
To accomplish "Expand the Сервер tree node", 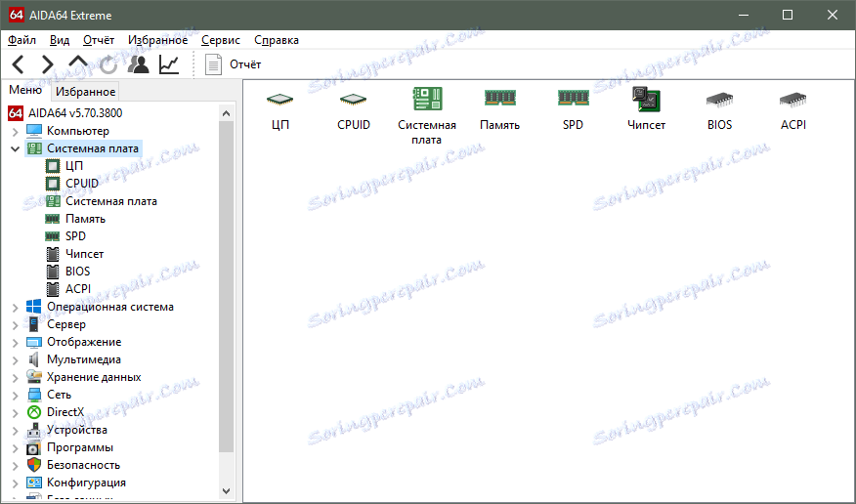I will coord(16,325).
